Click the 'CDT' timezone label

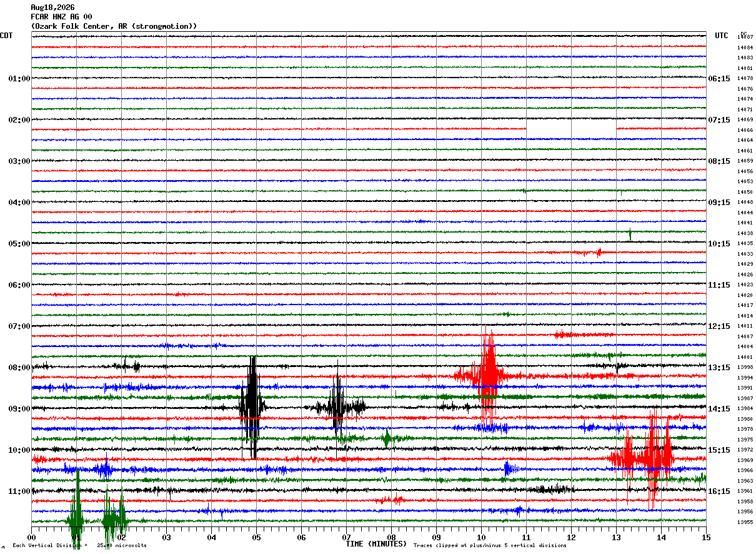pos(6,36)
